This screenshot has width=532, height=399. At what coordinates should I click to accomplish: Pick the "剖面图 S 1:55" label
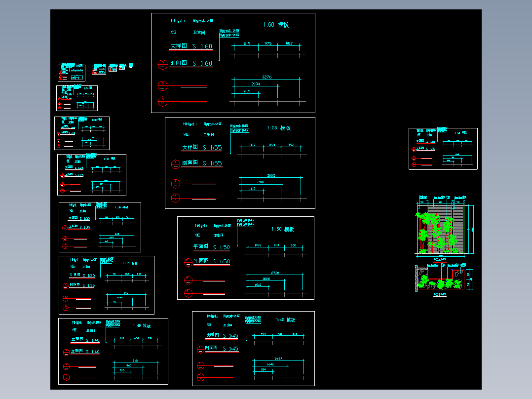[202, 163]
